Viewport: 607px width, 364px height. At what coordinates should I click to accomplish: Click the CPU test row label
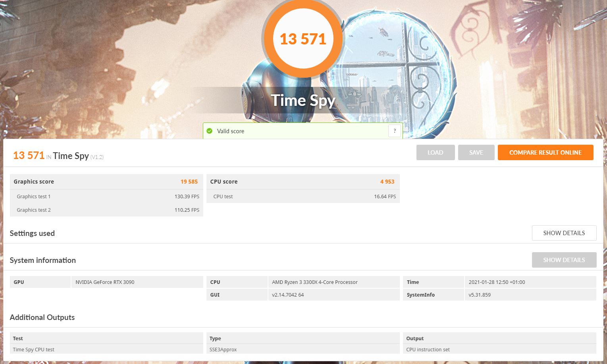[223, 197]
